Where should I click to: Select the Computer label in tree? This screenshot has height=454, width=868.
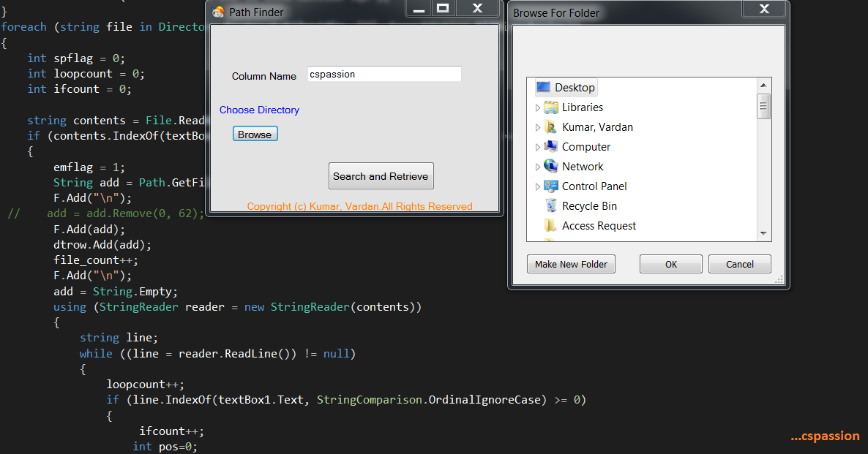coord(586,147)
